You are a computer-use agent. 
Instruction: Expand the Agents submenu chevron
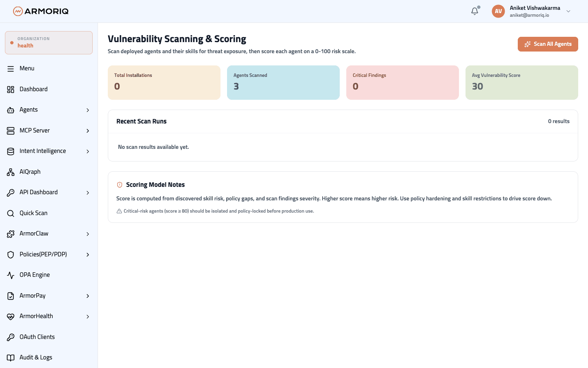coord(88,110)
